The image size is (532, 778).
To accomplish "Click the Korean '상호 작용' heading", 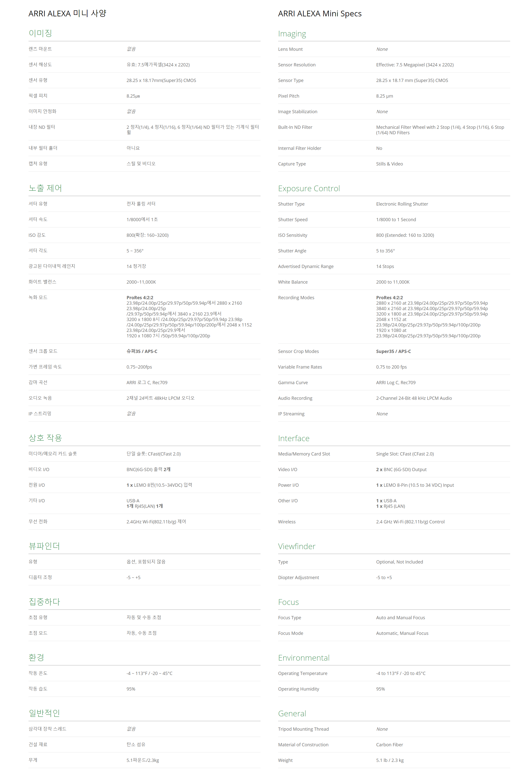I will [45, 438].
